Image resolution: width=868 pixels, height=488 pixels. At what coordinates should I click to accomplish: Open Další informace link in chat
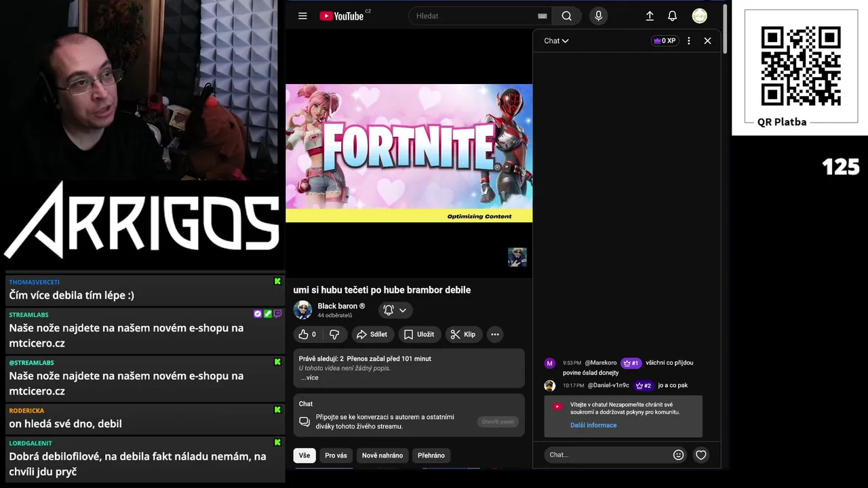(593, 425)
